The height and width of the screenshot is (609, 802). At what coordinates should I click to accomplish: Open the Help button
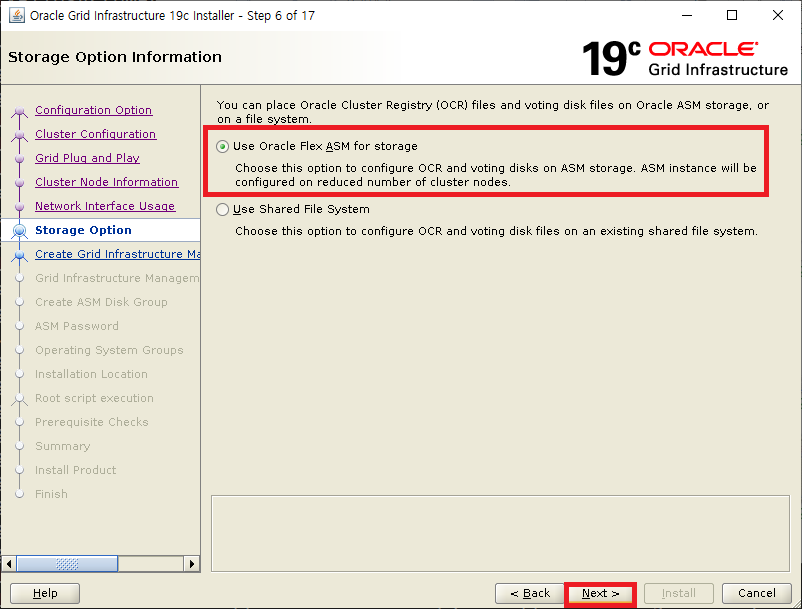(45, 593)
